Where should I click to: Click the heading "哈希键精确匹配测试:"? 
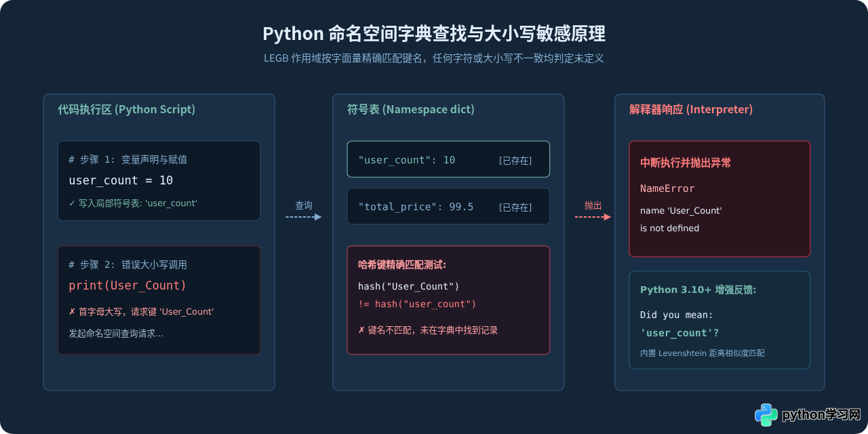[x=402, y=264]
